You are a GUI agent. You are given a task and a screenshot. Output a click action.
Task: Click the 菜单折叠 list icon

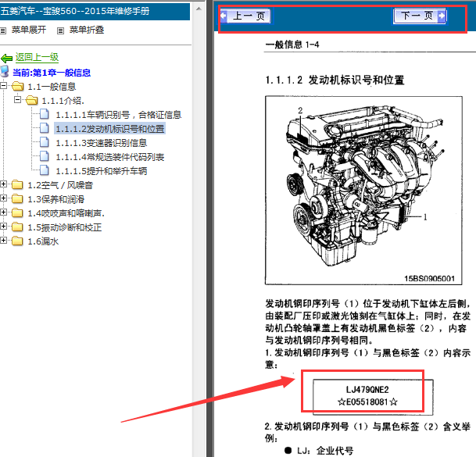point(61,30)
